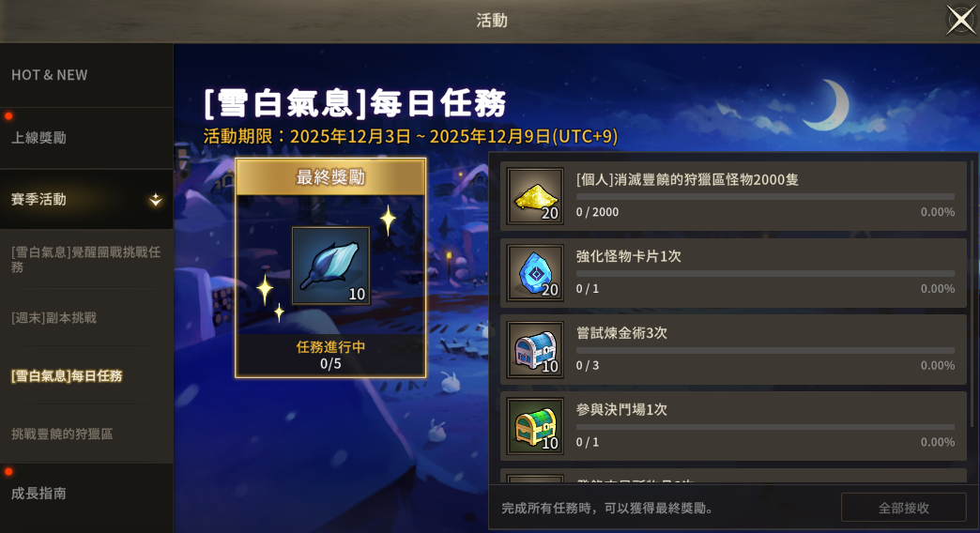Click the 最終獎勵 header banner

pyautogui.click(x=330, y=176)
